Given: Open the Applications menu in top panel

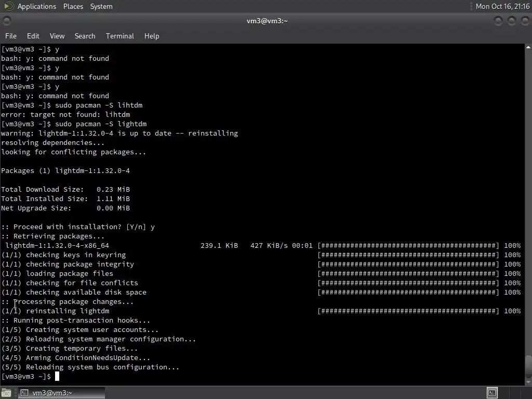Looking at the screenshot, I should 37,6.
